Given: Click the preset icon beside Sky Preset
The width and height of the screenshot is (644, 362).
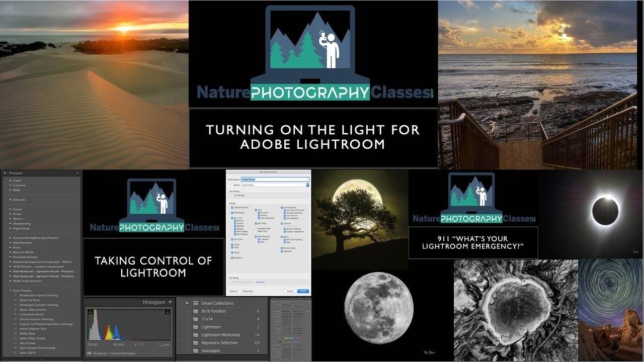Looking at the screenshot, I should point(16,343).
